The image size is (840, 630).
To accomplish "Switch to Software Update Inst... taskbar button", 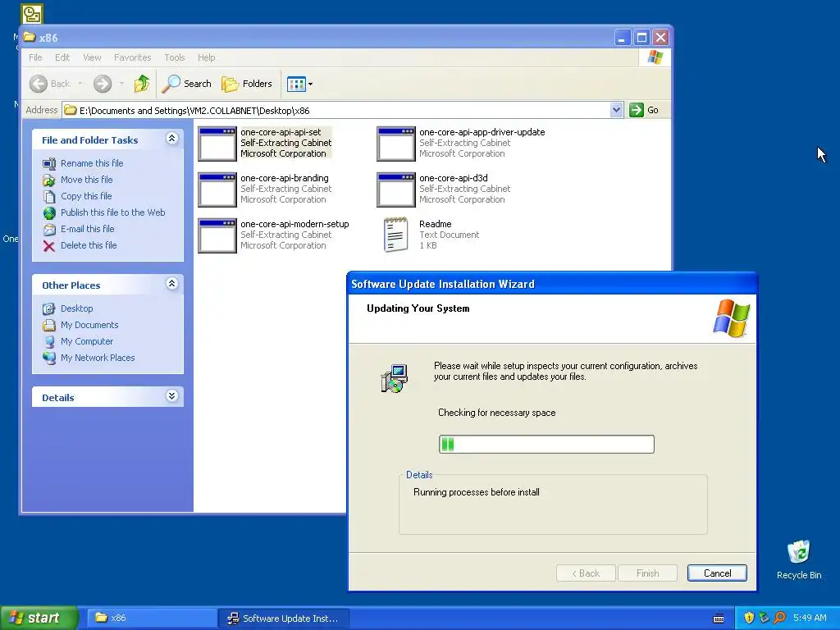I will click(x=283, y=619).
